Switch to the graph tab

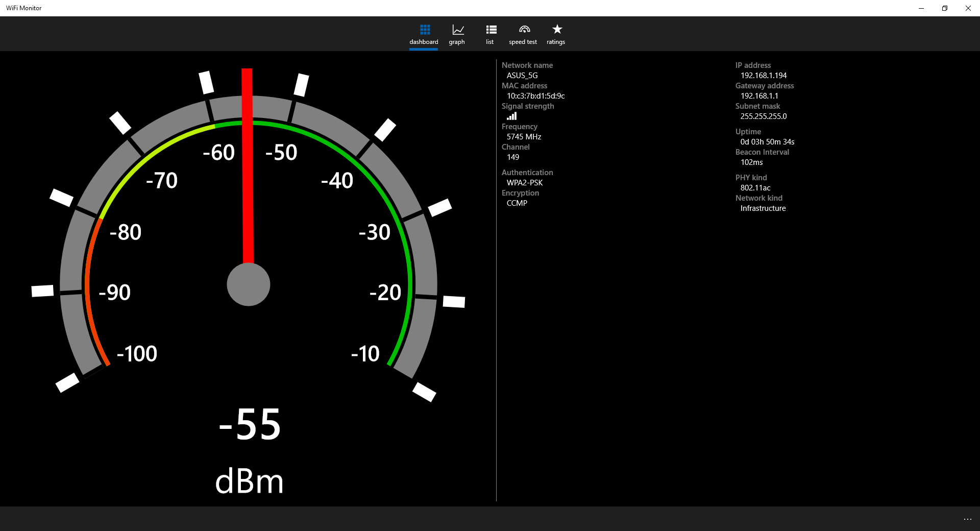(x=457, y=34)
